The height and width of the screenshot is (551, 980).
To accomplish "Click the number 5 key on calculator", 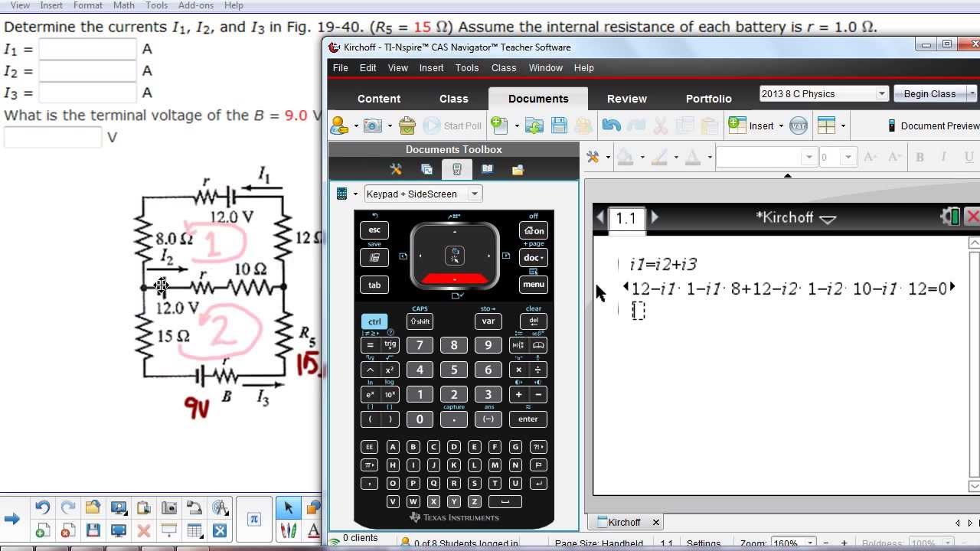I will pos(454,370).
